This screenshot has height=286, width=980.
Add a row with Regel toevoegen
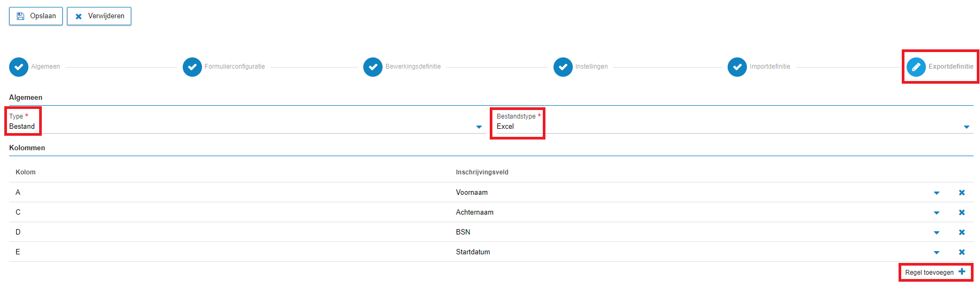click(936, 272)
